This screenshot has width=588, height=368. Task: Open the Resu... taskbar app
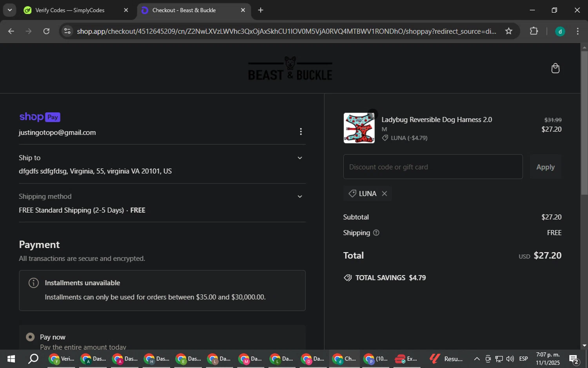pos(446,359)
